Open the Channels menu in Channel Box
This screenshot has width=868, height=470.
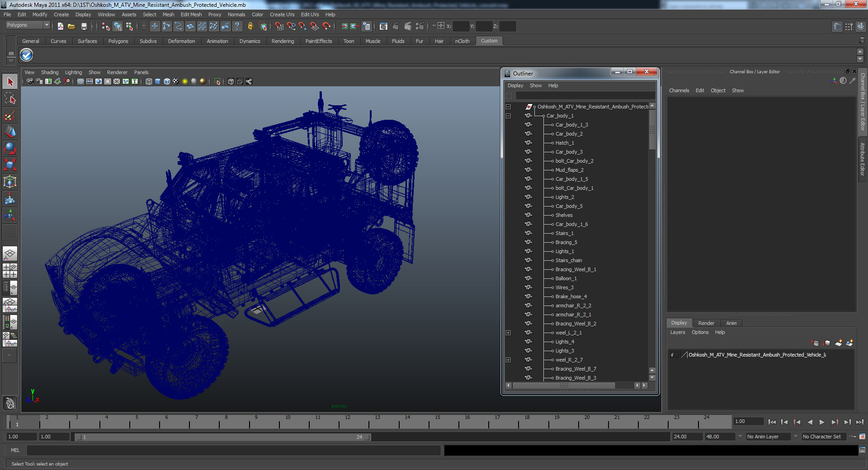(x=679, y=90)
